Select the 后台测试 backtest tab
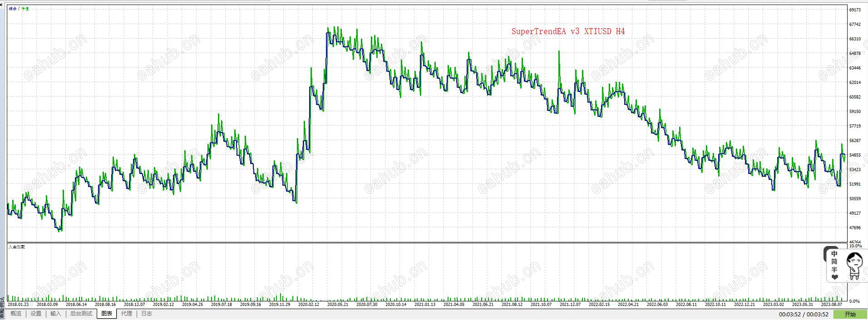The width and height of the screenshot is (868, 320). (x=81, y=314)
